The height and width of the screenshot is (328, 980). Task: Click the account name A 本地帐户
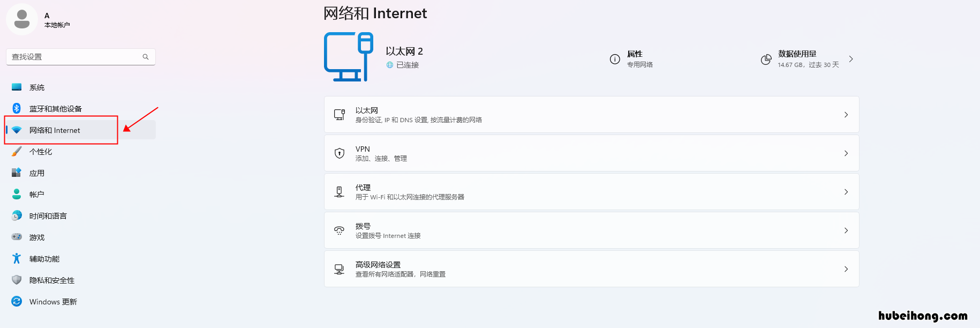coord(57,20)
